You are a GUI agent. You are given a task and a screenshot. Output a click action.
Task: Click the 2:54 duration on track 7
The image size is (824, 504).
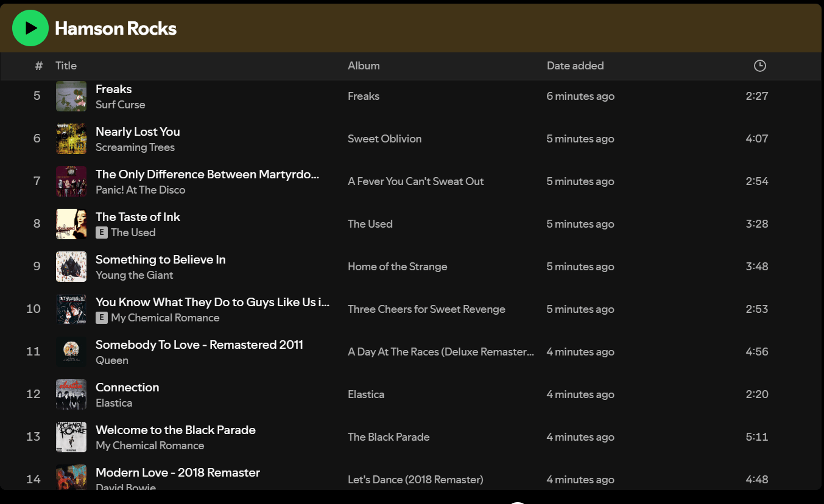(757, 181)
